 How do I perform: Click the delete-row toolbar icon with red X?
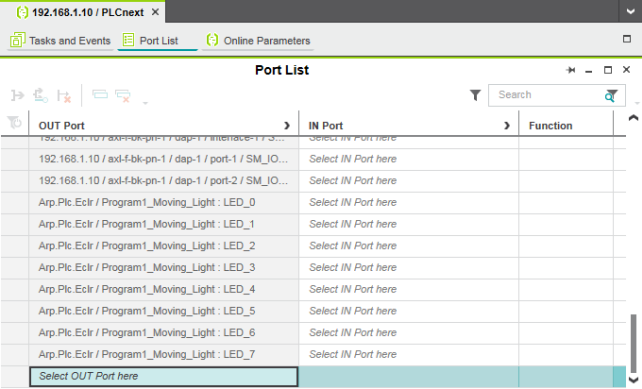[123, 96]
